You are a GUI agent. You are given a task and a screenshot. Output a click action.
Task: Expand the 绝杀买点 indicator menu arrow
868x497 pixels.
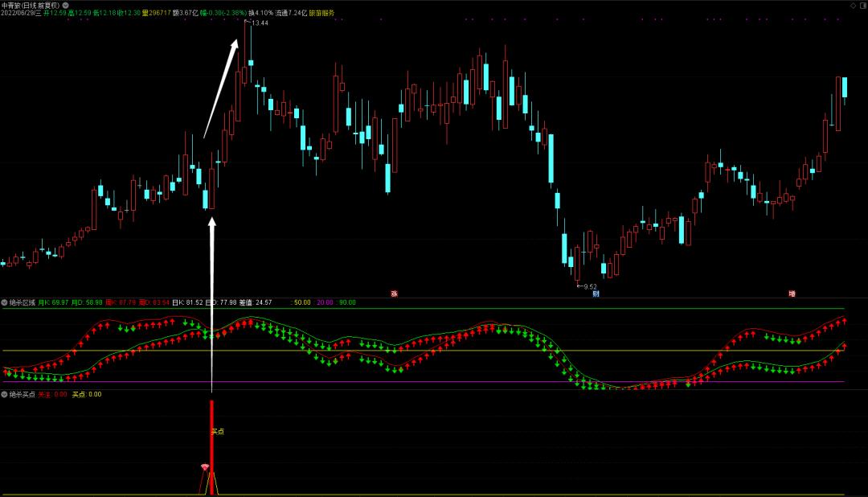[5, 395]
